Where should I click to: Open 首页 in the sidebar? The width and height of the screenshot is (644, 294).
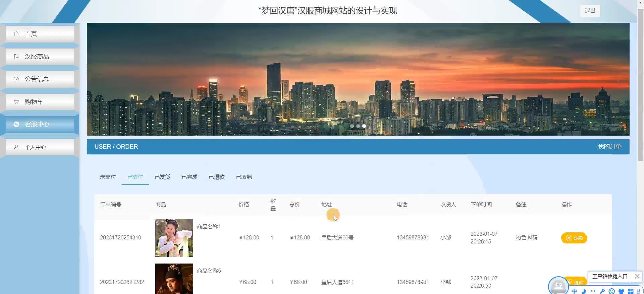tap(40, 34)
